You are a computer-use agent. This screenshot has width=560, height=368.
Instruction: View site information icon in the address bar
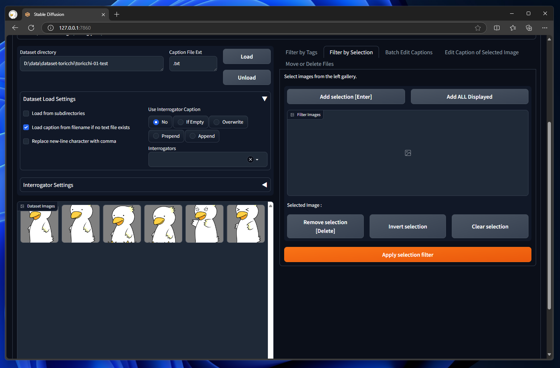pos(51,28)
